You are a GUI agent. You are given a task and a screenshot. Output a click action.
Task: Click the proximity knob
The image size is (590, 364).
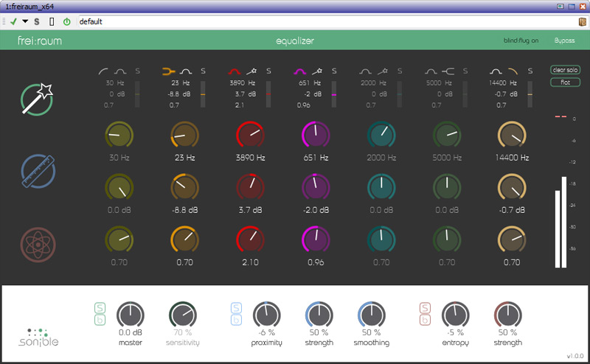266,315
